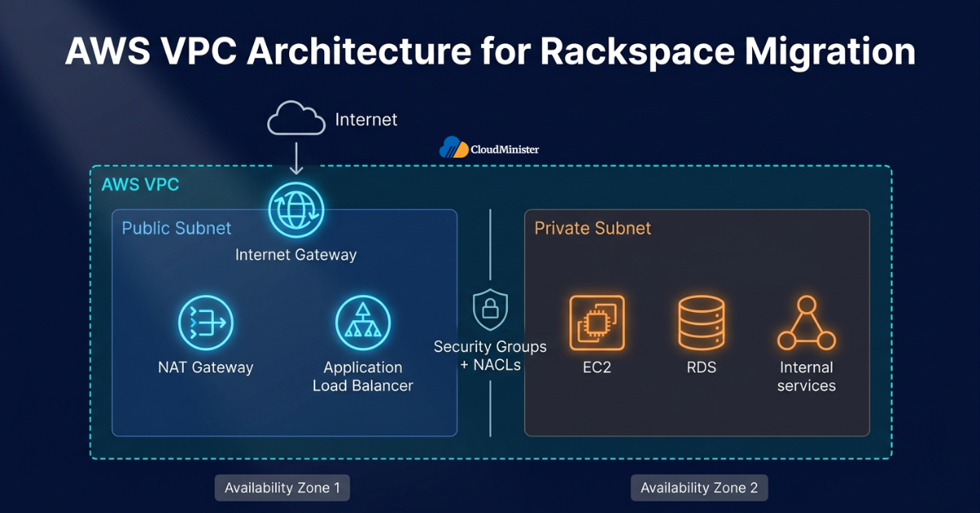Select the Application Load Balancer icon
Screen dimensions: 980x513
(x=363, y=323)
